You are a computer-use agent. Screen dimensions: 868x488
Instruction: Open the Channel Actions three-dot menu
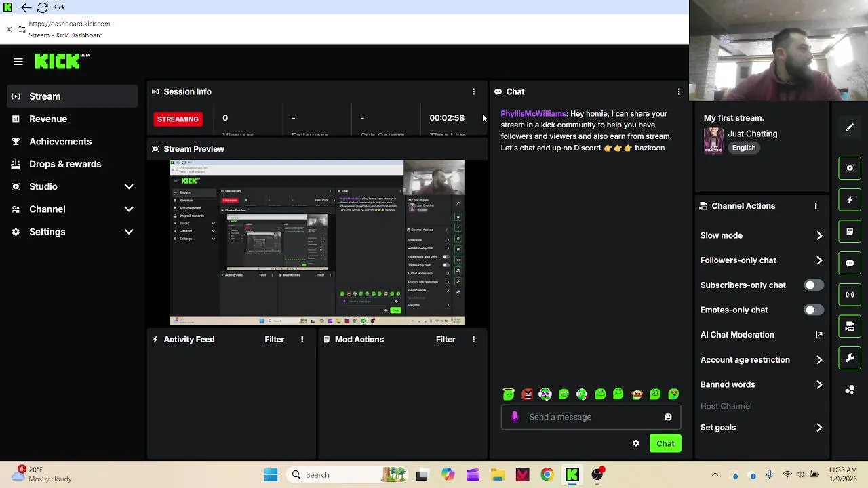coord(816,206)
